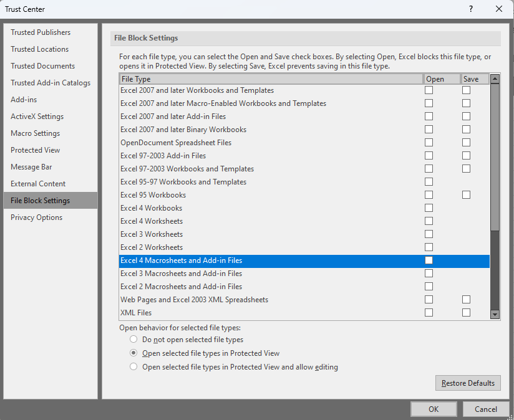This screenshot has width=514, height=420.
Task: Check Save for Excel 2007 Binary Workbooks
Action: [x=466, y=130]
